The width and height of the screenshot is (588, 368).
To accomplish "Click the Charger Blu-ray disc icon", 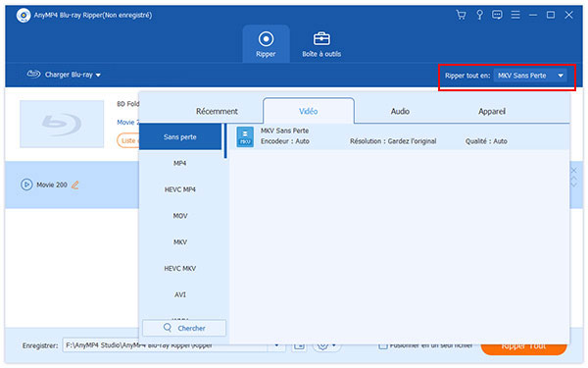I will pyautogui.click(x=33, y=74).
